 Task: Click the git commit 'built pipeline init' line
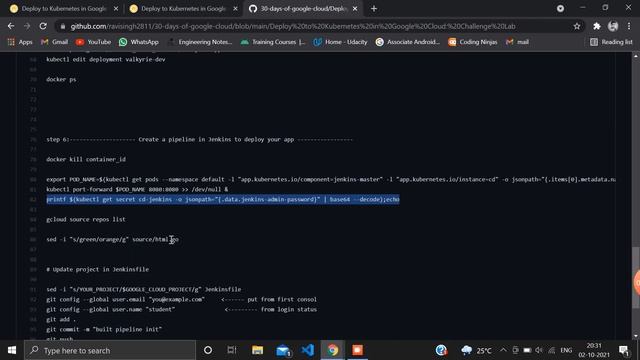point(104,329)
